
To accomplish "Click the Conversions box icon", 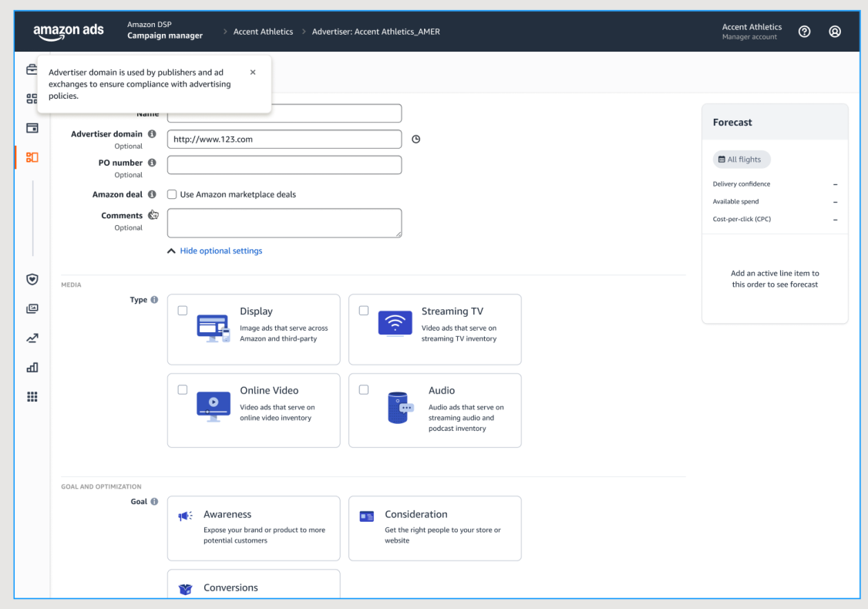I will tap(186, 589).
